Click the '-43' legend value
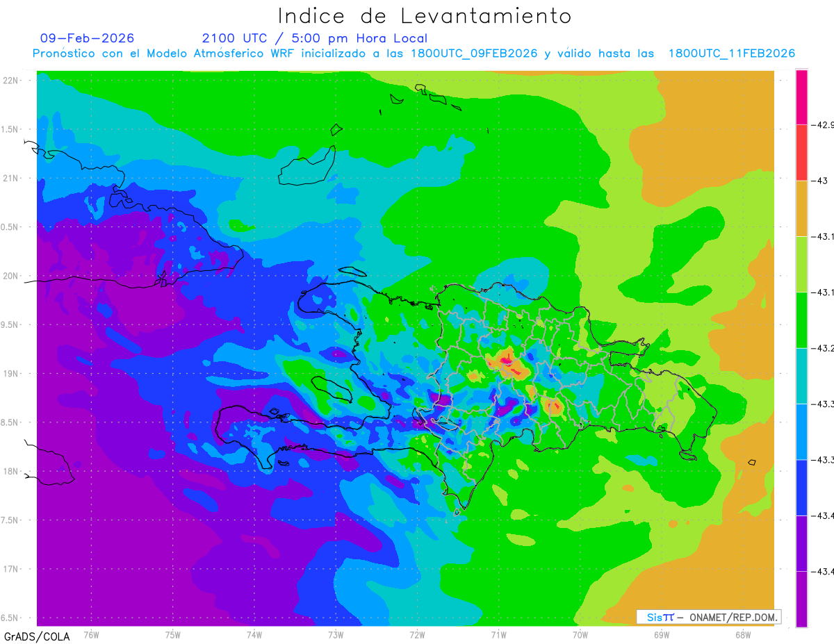834x644 pixels. tap(818, 181)
